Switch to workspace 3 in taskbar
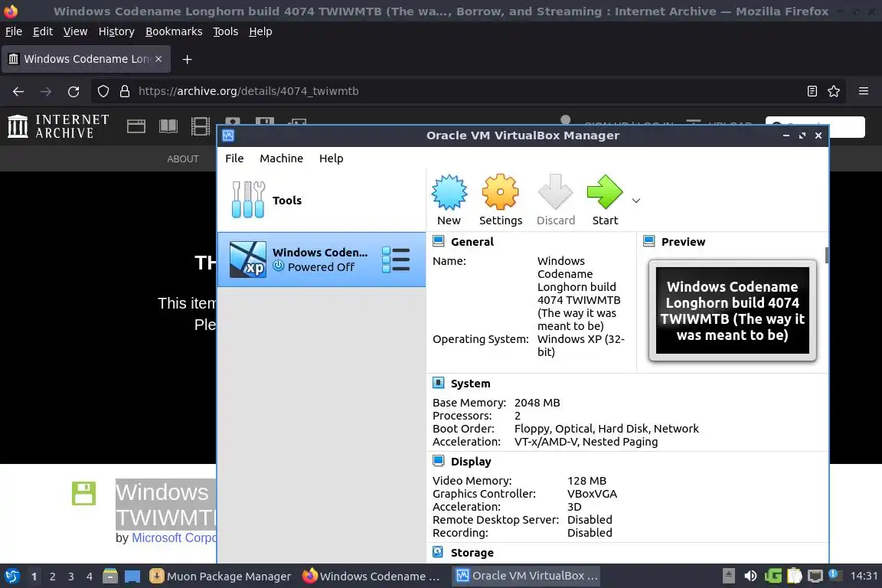Viewport: 882px width, 588px height. point(71,577)
